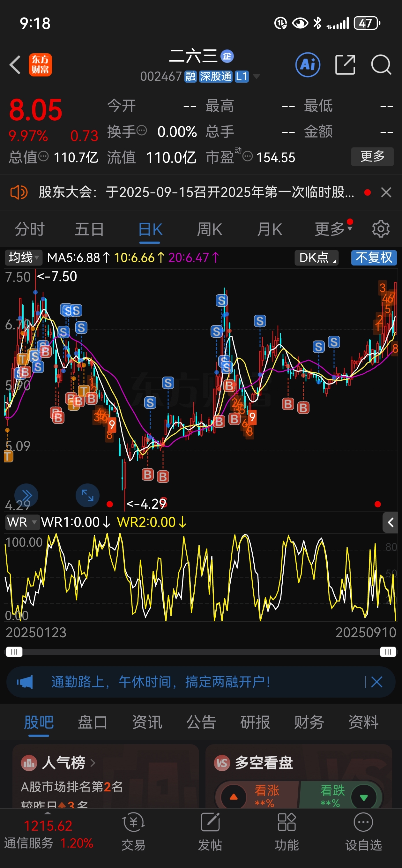Tap the megaphone icon in 两融 banner
The image size is (402, 868).
pyautogui.click(x=25, y=682)
